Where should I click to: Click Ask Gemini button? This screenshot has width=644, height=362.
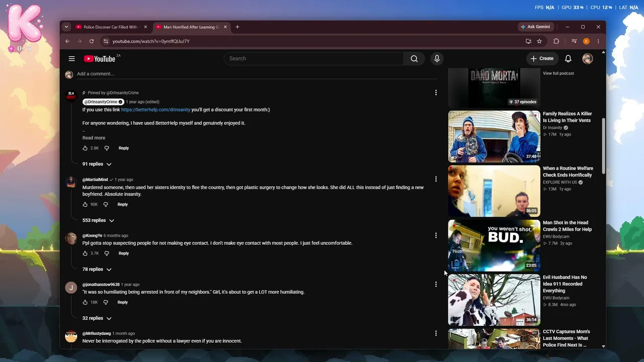535,27
